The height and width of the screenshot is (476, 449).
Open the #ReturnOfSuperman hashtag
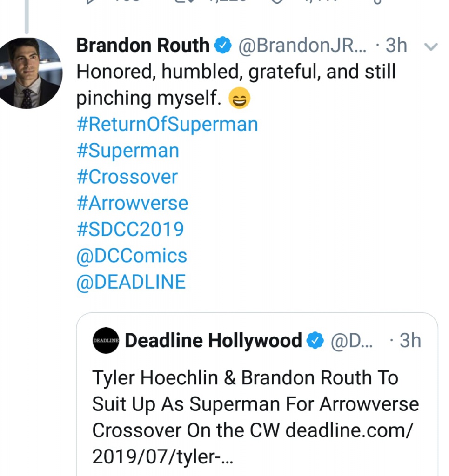click(167, 125)
